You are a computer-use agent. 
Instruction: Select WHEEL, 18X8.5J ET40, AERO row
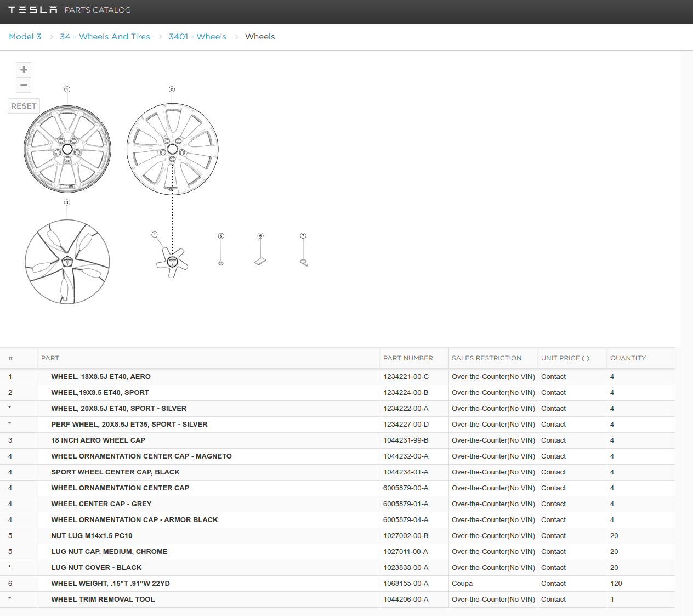(x=101, y=377)
